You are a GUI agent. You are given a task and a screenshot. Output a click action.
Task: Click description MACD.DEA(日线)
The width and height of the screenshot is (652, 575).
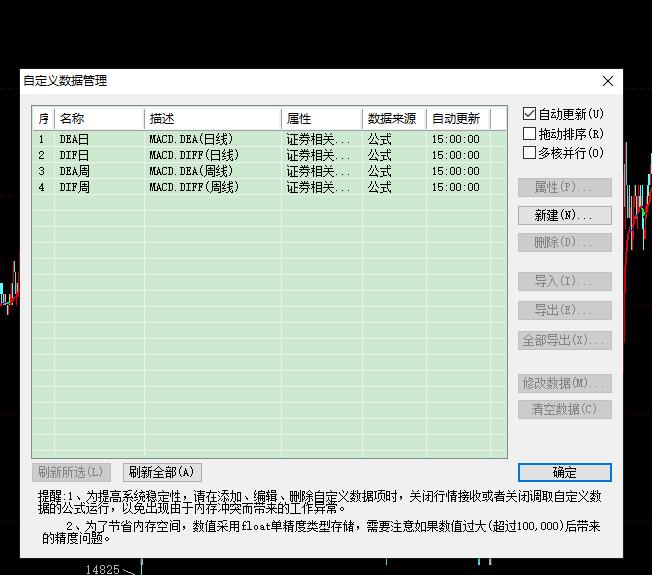(191, 139)
